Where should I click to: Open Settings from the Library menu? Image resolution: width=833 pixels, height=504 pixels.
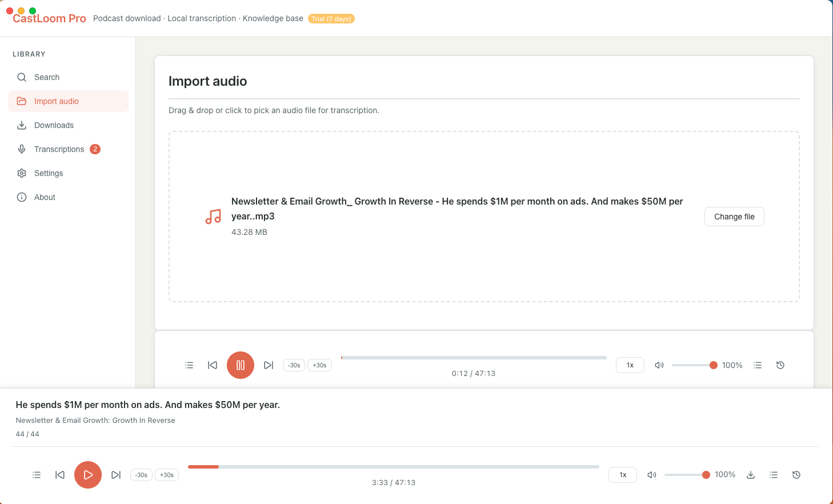click(49, 173)
